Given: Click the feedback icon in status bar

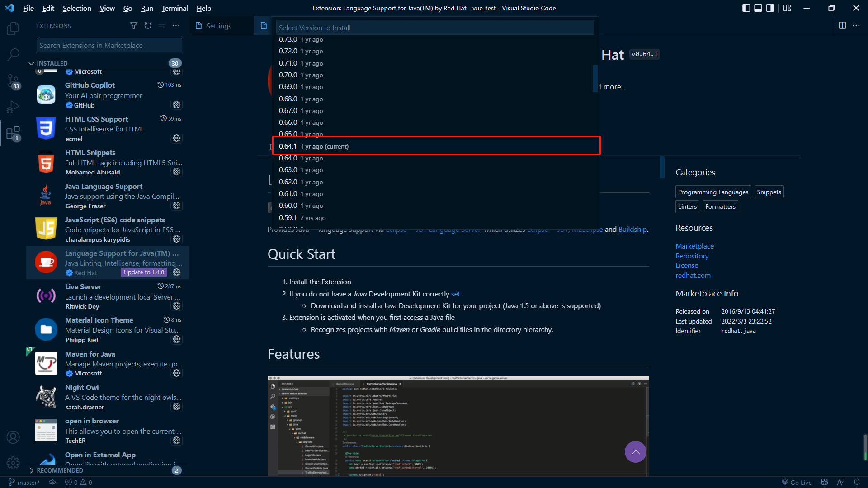Looking at the screenshot, I should click(841, 482).
